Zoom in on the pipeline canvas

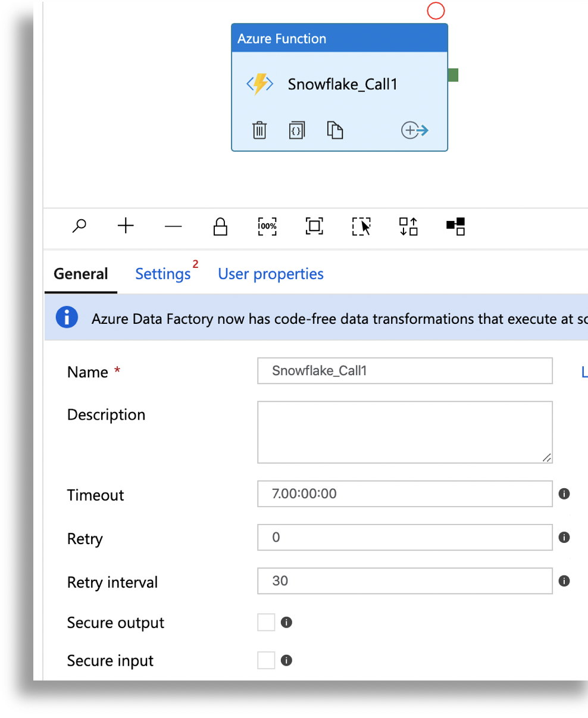(x=126, y=226)
